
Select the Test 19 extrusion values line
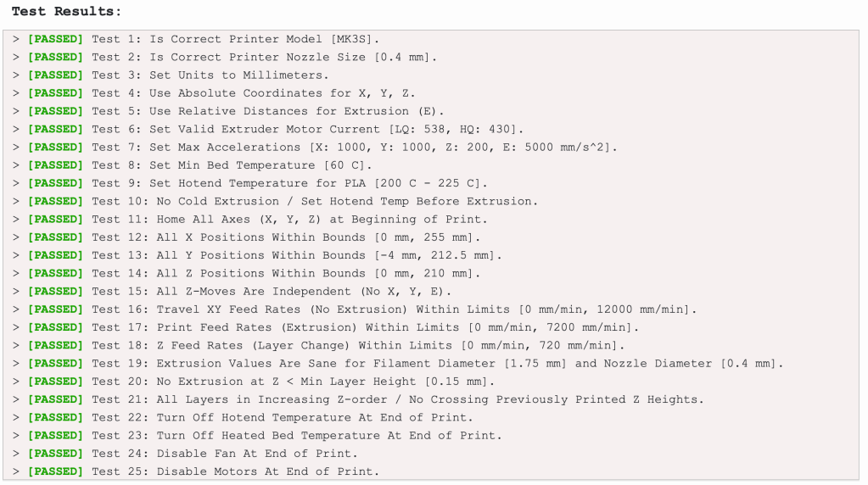pyautogui.click(x=438, y=363)
